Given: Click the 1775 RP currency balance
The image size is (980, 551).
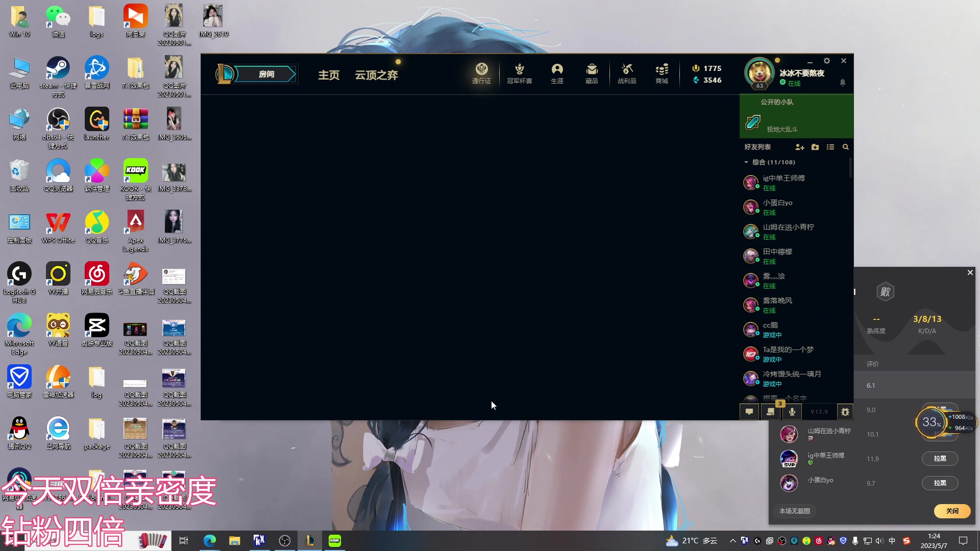Looking at the screenshot, I should (x=707, y=68).
